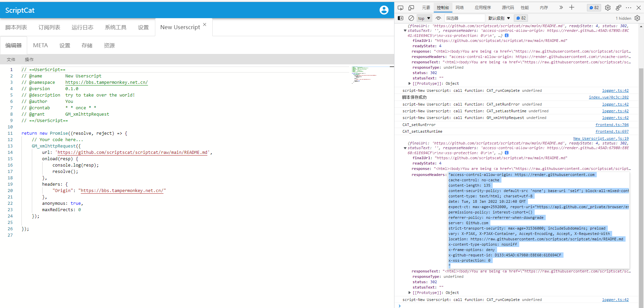Screen dimensions: 644x308
Task: Click the '脚本保存成功' console message
Action: click(415, 97)
